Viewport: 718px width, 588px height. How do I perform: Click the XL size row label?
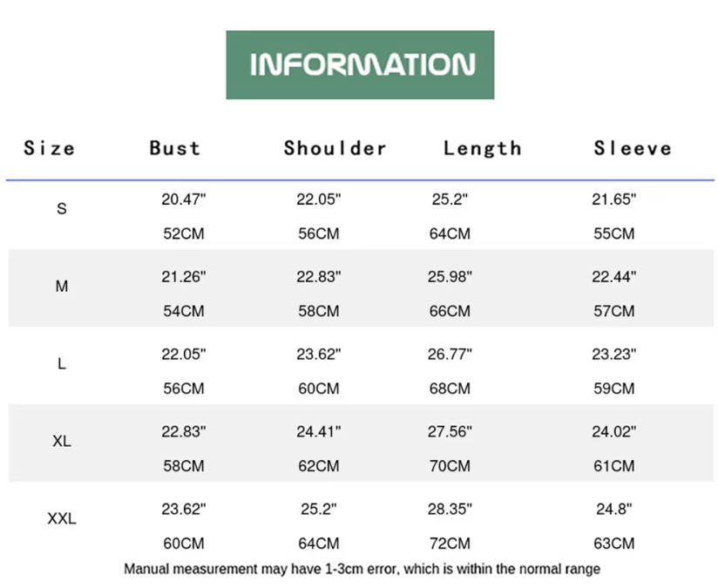click(x=61, y=442)
